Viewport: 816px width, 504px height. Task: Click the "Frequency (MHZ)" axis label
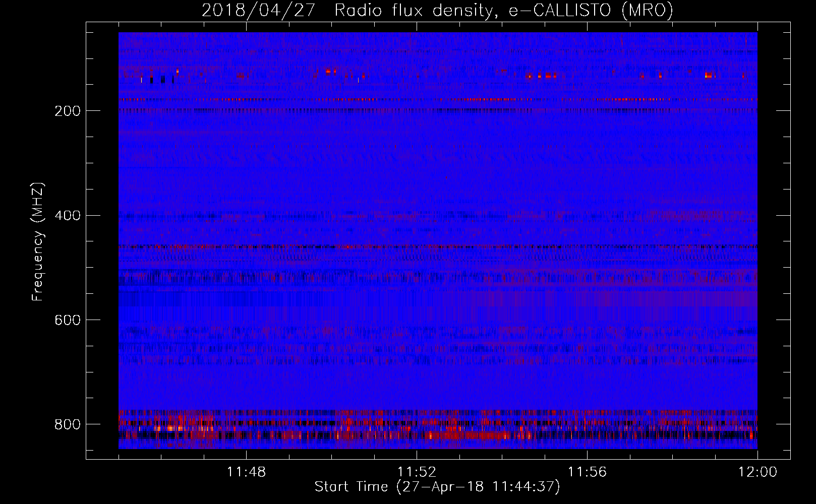pos(38,241)
